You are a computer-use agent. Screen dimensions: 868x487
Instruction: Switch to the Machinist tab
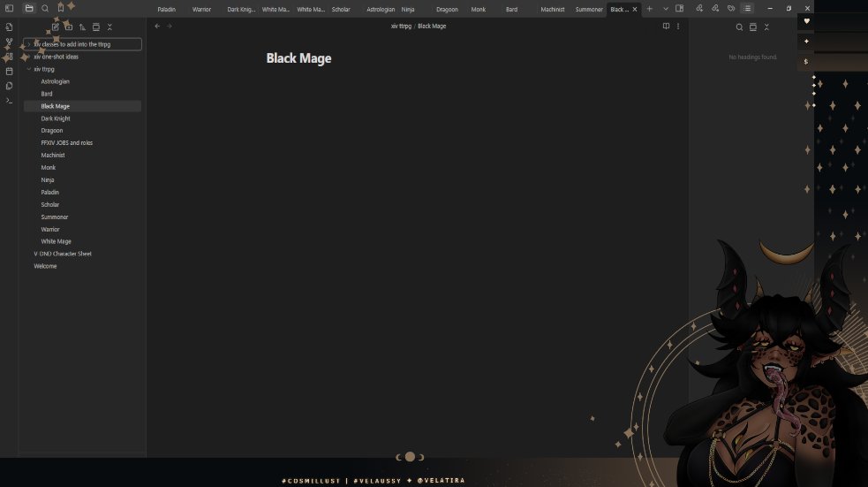coord(553,10)
